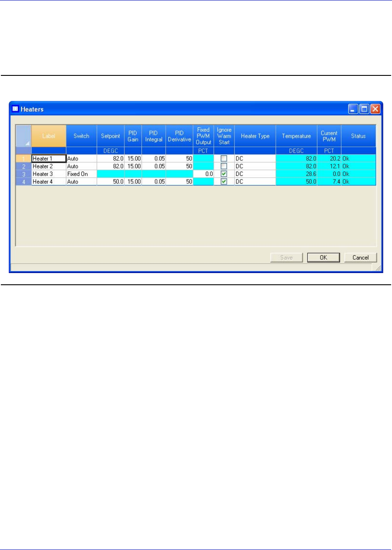The image size is (392, 550).
Task: Select the PID Derivative column header
Action: pos(179,136)
